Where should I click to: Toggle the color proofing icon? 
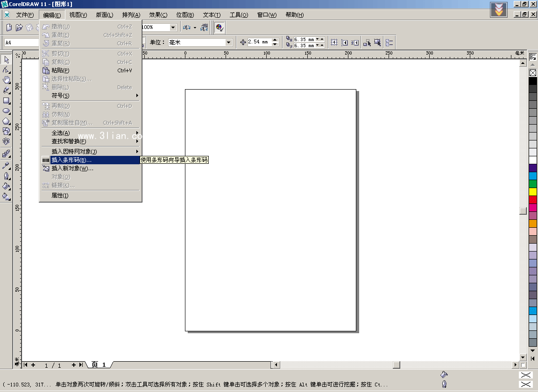pos(219,27)
